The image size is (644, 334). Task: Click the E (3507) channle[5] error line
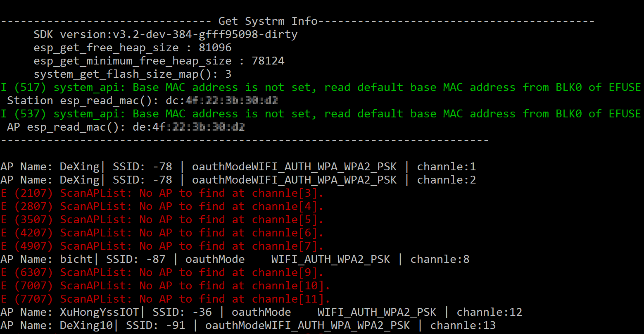click(x=162, y=219)
